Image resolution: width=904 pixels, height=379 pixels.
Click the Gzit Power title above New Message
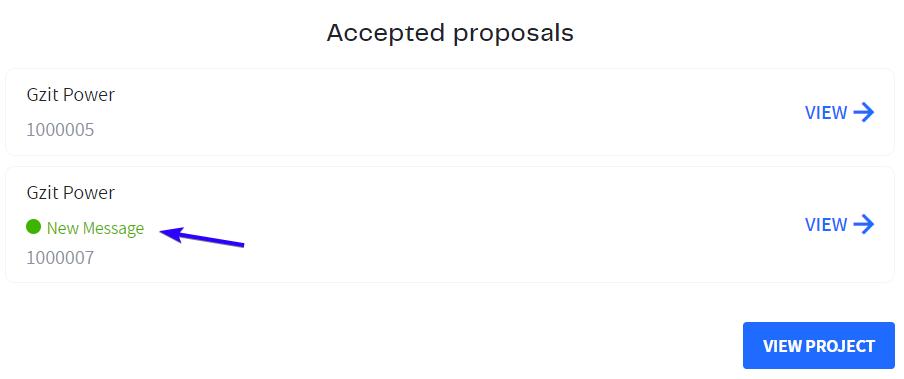pyautogui.click(x=70, y=193)
